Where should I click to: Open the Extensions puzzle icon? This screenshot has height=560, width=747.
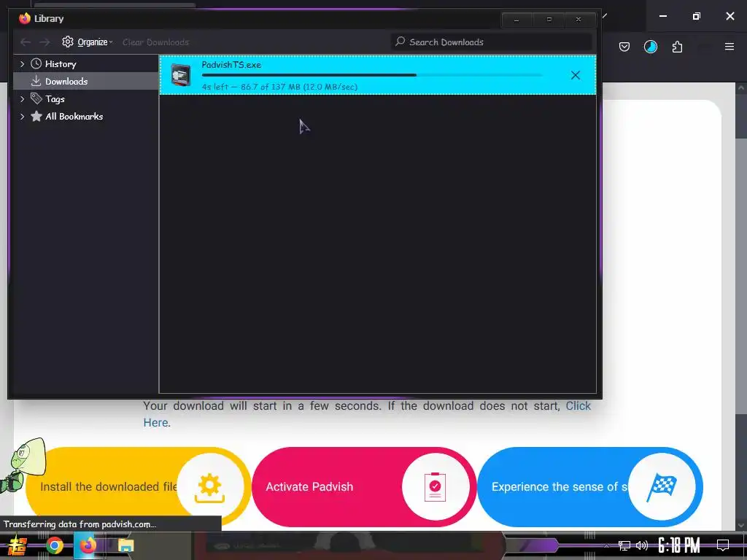(x=677, y=47)
